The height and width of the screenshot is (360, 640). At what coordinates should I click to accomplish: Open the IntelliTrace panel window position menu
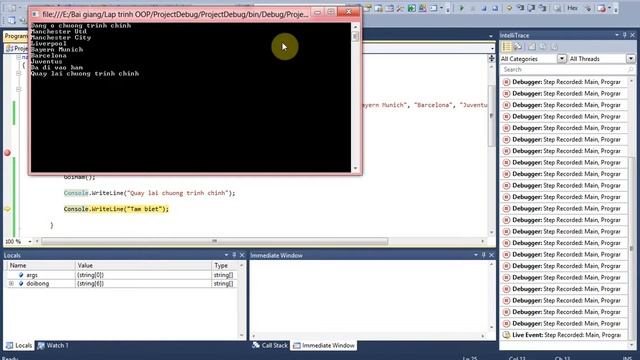click(617, 36)
